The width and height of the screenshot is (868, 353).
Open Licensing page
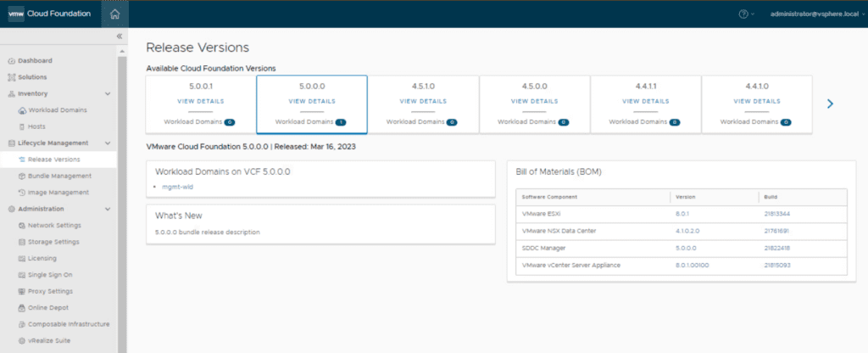click(42, 259)
